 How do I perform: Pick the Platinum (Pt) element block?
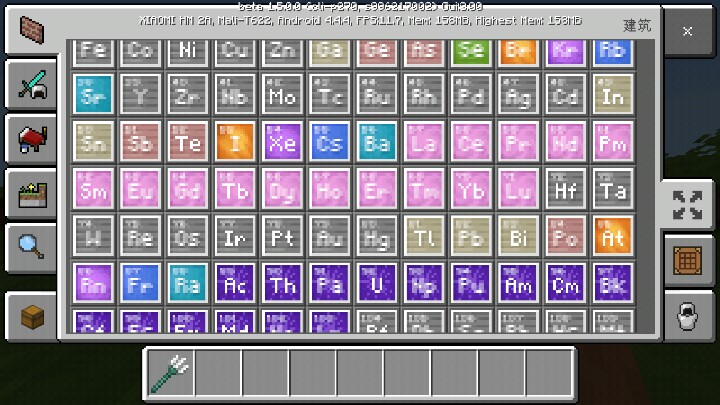[282, 236]
